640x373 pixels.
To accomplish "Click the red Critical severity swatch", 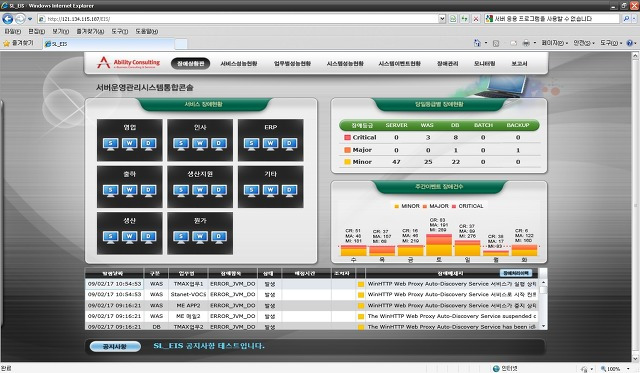I will click(347, 138).
